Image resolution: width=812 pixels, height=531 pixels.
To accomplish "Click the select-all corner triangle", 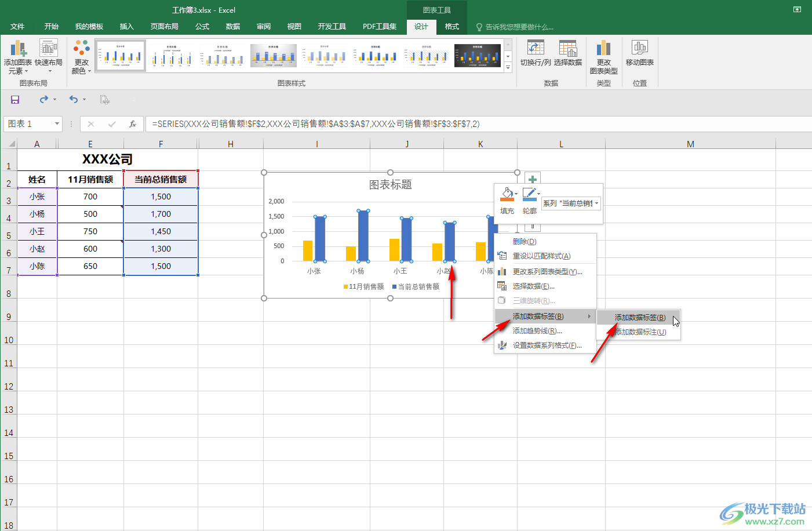I will click(x=12, y=144).
